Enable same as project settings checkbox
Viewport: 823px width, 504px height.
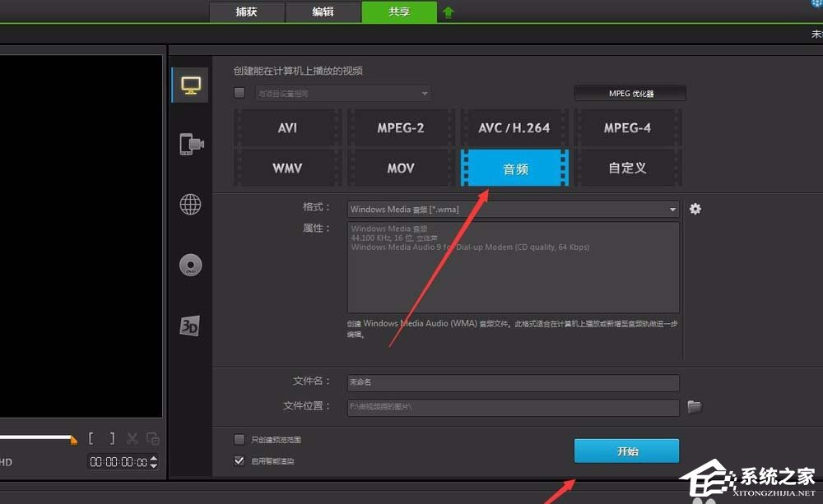[239, 94]
